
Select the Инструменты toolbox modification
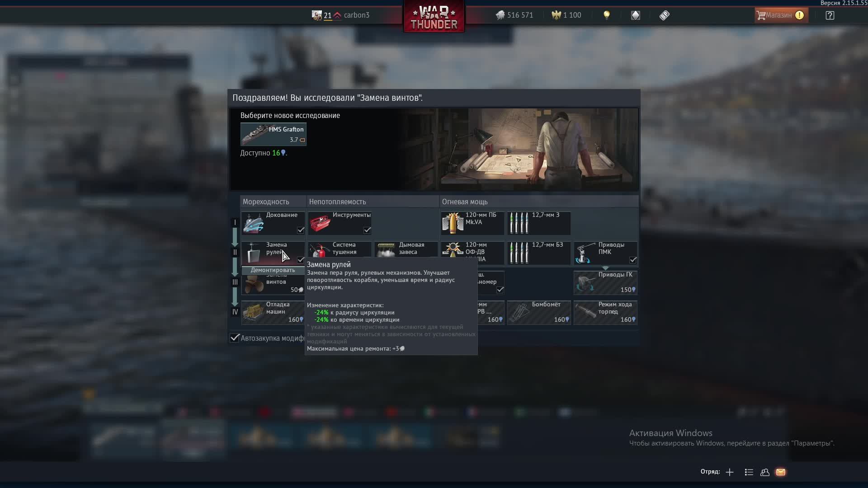click(340, 223)
